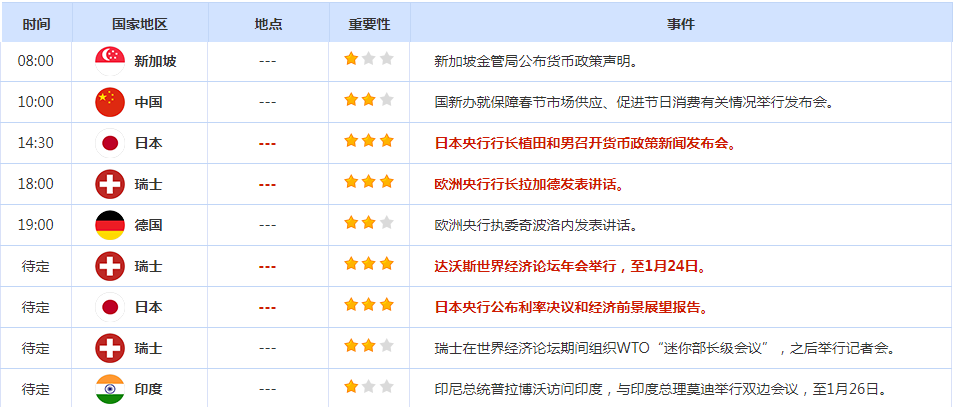Click the two-star rating in the WTO meeting row
955x407 pixels.
[x=369, y=347]
